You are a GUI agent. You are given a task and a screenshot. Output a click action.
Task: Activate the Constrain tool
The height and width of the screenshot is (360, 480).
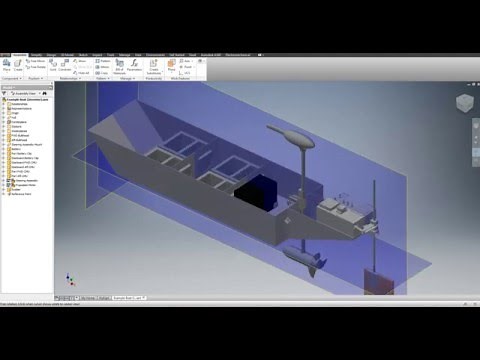pyautogui.click(x=65, y=65)
